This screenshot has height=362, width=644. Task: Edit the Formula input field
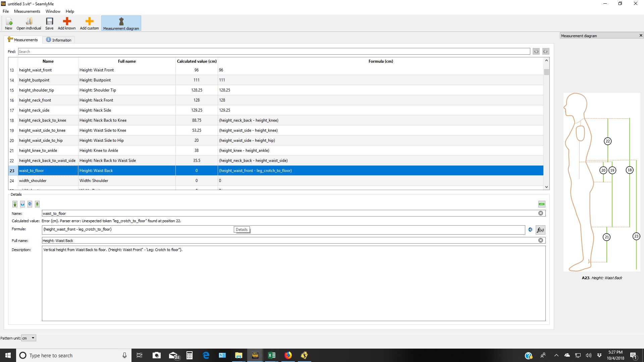(283, 230)
